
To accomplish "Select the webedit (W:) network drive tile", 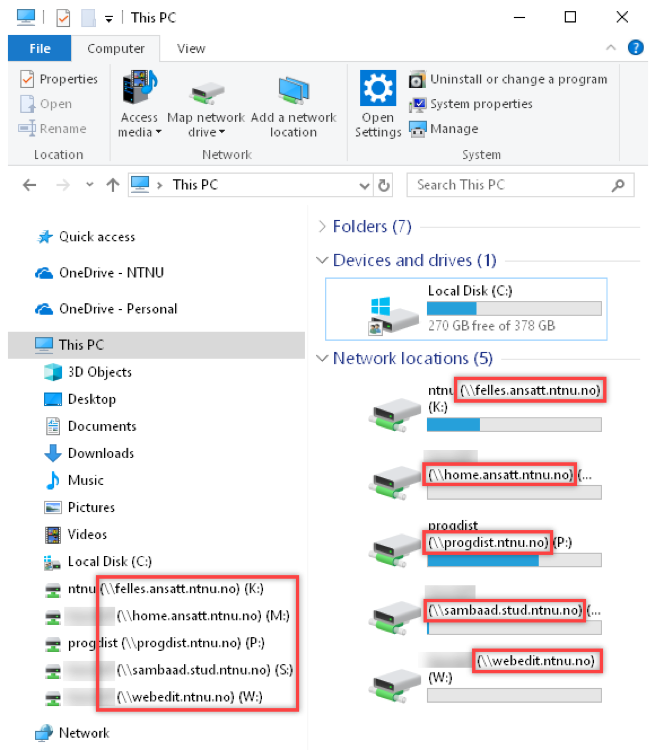I will (x=485, y=677).
